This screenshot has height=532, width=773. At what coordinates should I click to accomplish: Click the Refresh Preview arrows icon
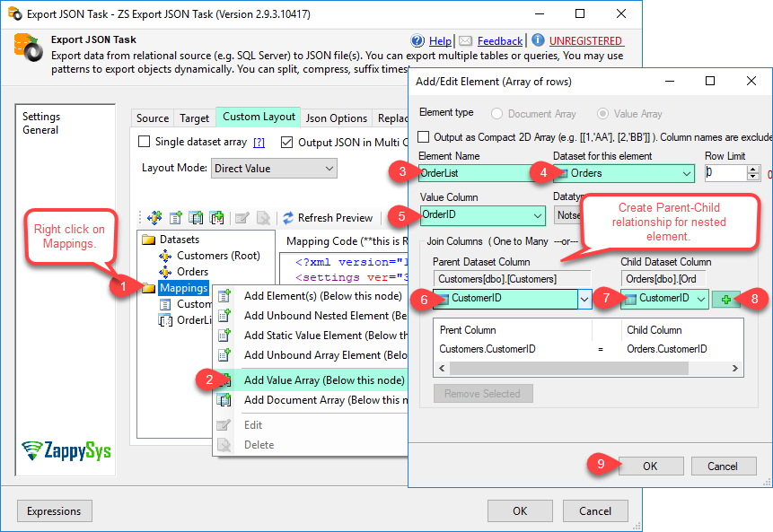coord(288,218)
